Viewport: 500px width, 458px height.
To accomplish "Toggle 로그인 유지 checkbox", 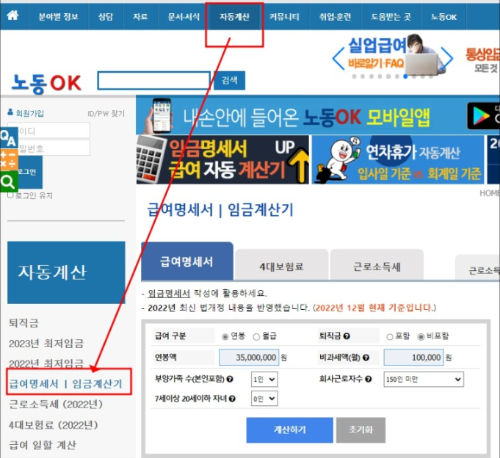I will [10, 194].
